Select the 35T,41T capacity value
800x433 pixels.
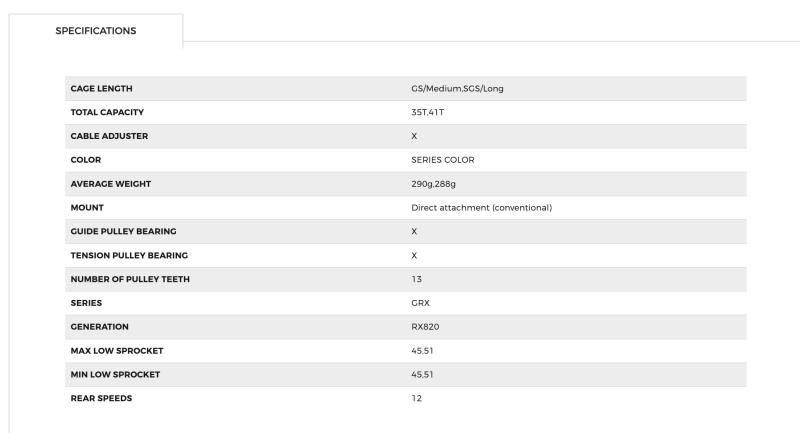tap(427, 112)
